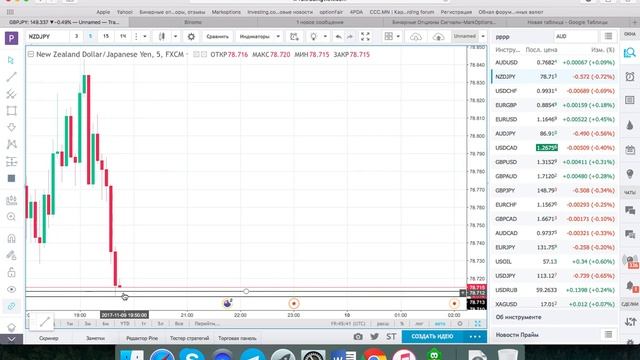Toggle the авто auto scale
Image resolution: width=640 pixels, height=360 pixels.
click(440, 324)
